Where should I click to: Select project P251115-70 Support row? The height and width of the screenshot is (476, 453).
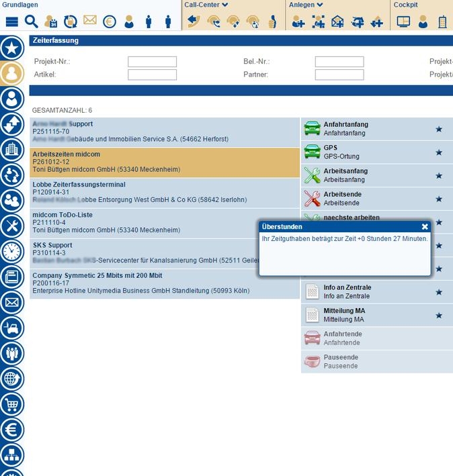click(x=165, y=132)
